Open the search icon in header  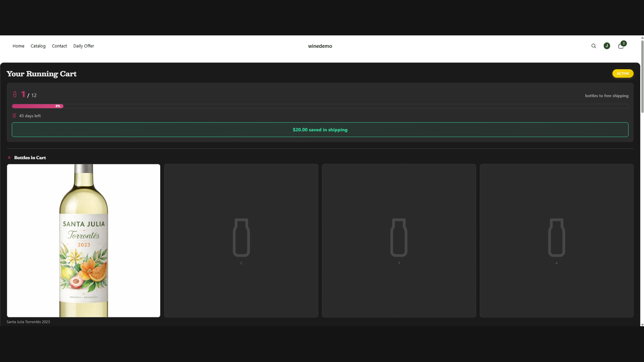[x=594, y=46]
